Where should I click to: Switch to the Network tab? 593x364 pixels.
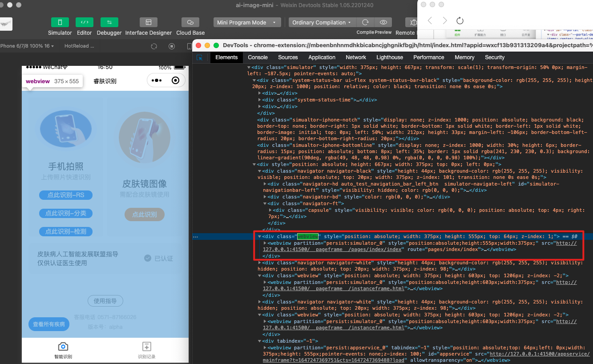(x=356, y=57)
